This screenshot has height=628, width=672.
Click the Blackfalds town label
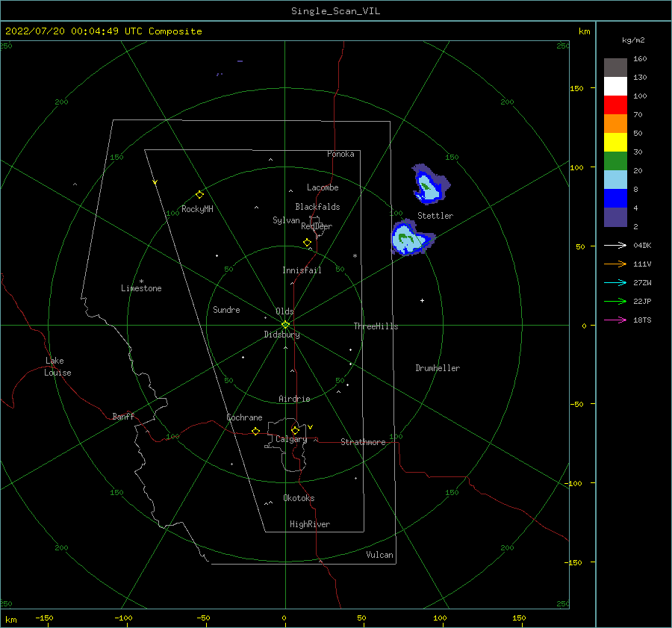point(317,207)
